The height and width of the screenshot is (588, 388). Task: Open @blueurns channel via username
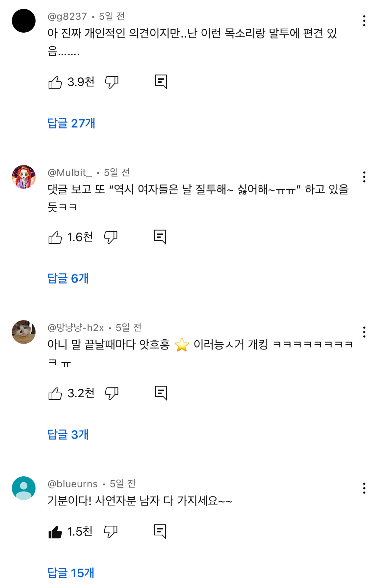[72, 484]
